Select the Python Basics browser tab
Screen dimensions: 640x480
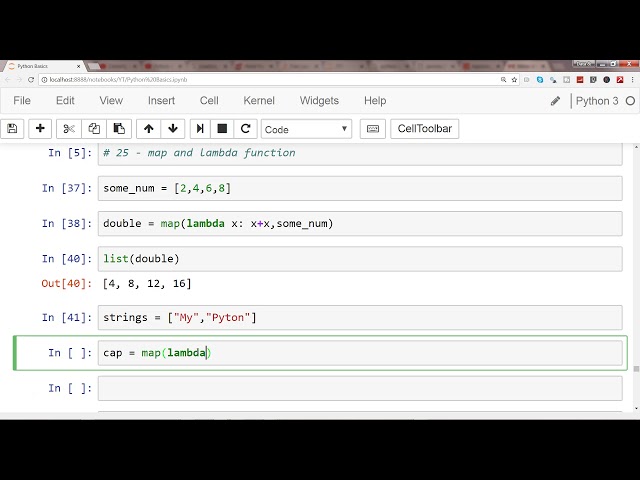[x=44, y=66]
